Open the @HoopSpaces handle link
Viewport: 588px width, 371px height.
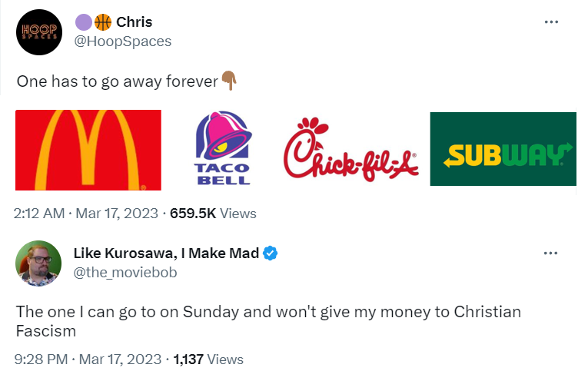(122, 41)
